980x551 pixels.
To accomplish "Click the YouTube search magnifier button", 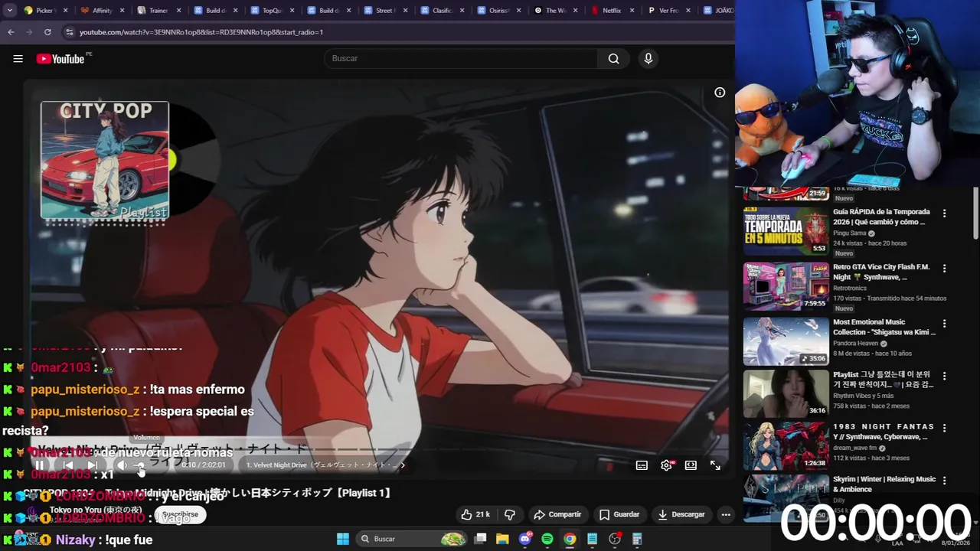I will [x=613, y=59].
